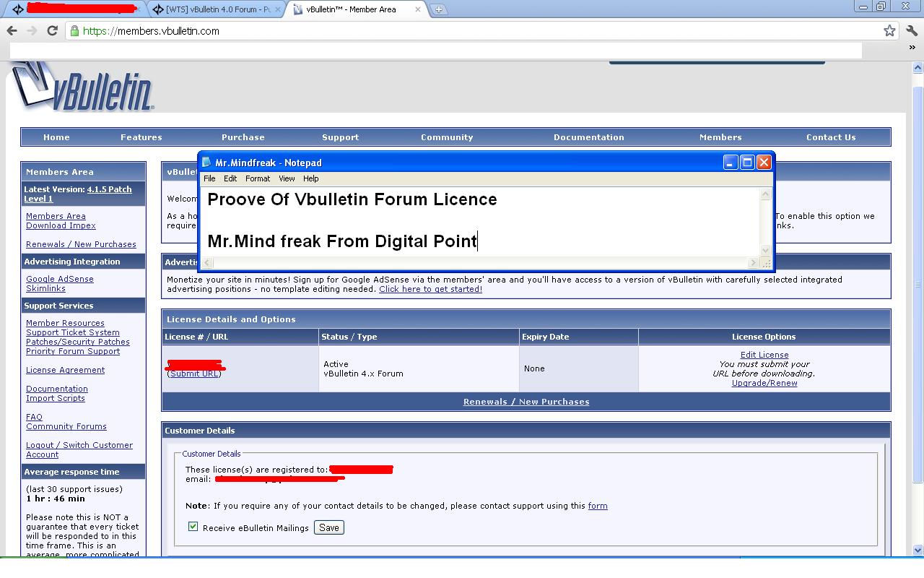Image resolution: width=924 pixels, height=578 pixels.
Task: Close the vBulletin Member Area tab
Action: (x=418, y=9)
